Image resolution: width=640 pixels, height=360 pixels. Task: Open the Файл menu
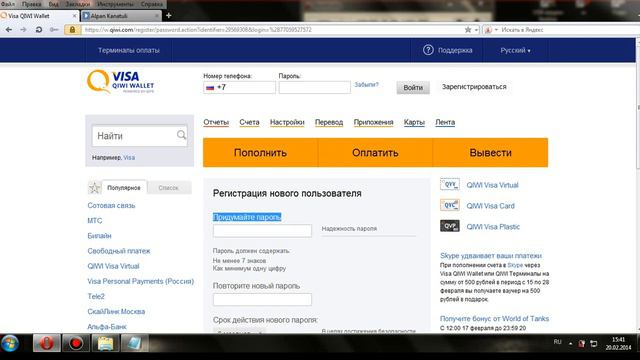[x=7, y=4]
